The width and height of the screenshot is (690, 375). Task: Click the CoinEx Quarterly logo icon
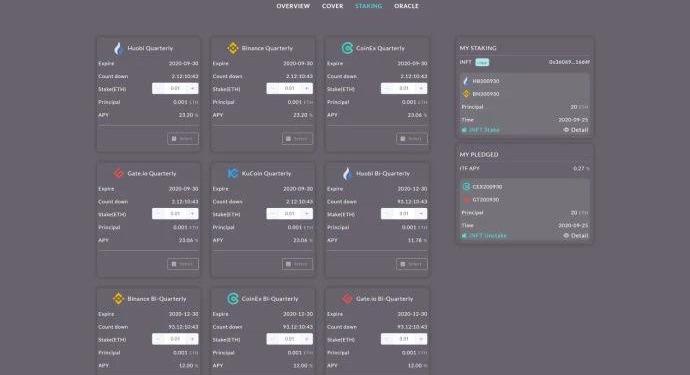click(347, 48)
